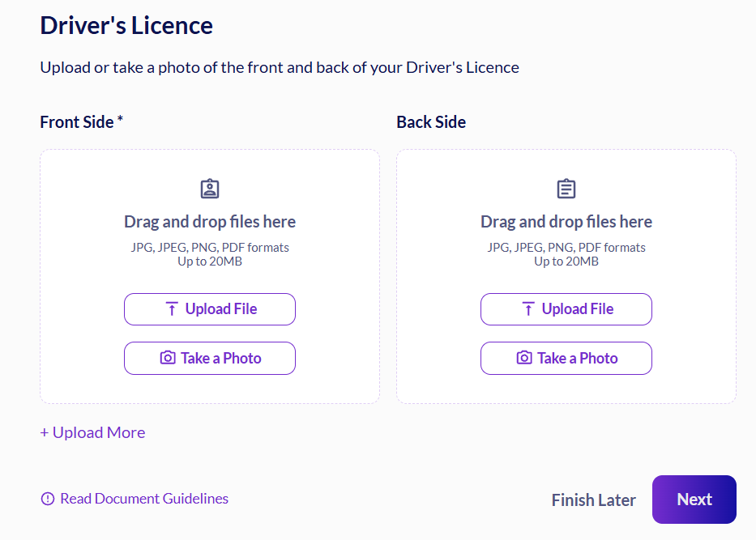
Task: Click the Driver's Licence page heading
Action: (126, 26)
